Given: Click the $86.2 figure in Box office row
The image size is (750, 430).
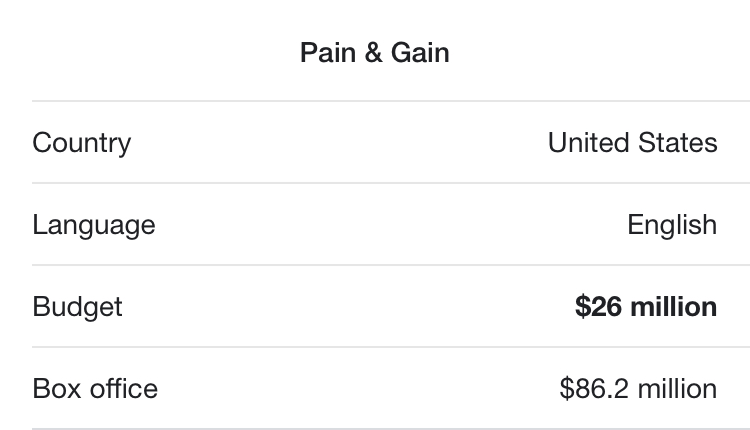Looking at the screenshot, I should click(x=594, y=388).
